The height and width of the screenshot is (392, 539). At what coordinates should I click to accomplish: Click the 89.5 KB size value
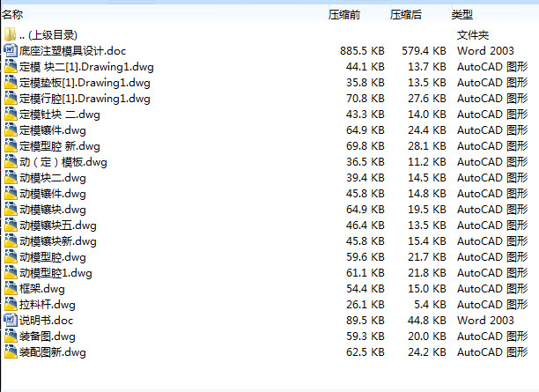[365, 320]
